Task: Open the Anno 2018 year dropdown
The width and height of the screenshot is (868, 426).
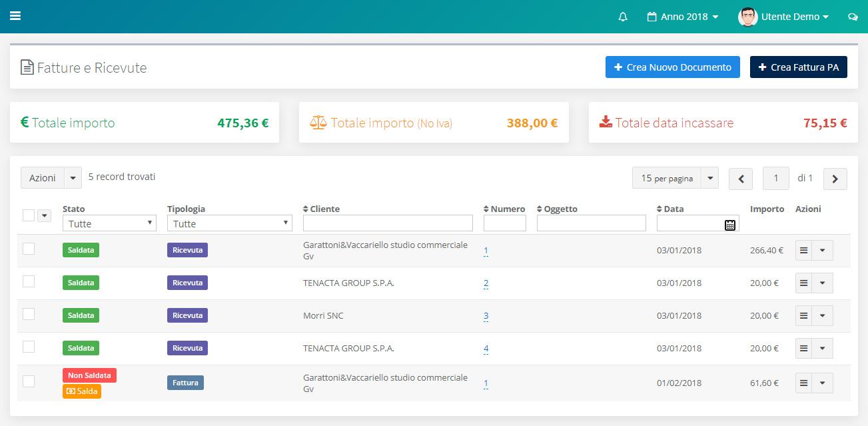Action: [x=683, y=17]
